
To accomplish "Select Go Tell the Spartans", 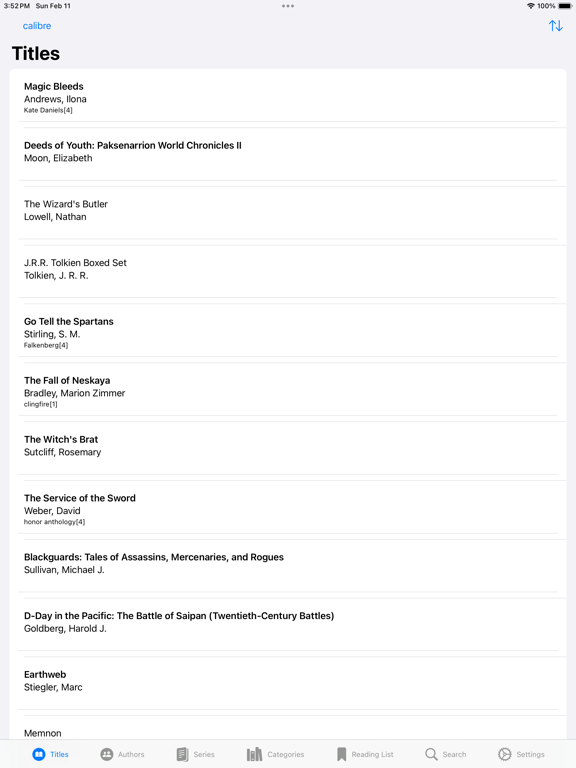I will pos(288,333).
